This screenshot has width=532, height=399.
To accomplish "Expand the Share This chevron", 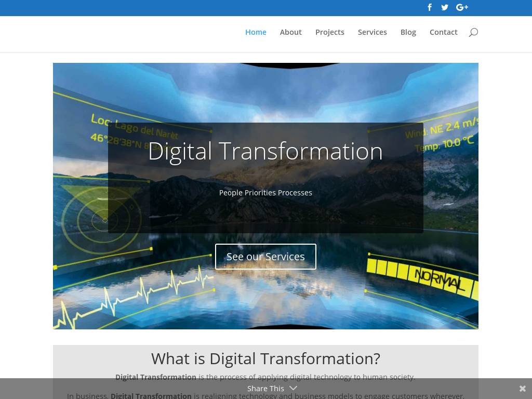I will pyautogui.click(x=294, y=388).
